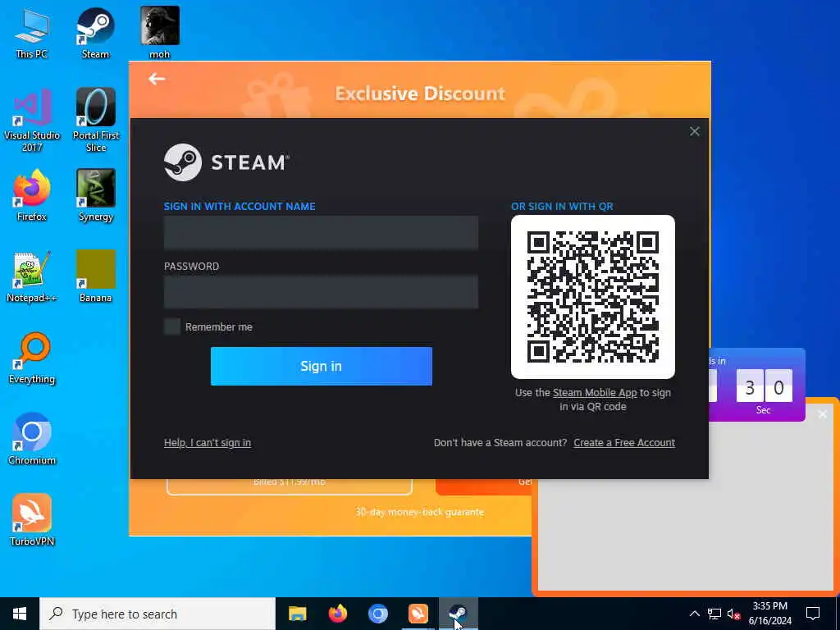Select the moh desktop icon
This screenshot has width=840, height=630.
(x=160, y=33)
